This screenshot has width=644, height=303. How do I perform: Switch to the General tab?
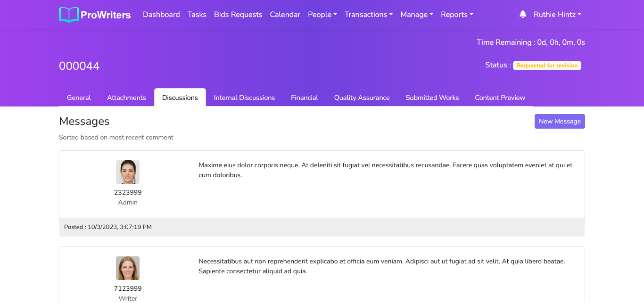point(79,98)
